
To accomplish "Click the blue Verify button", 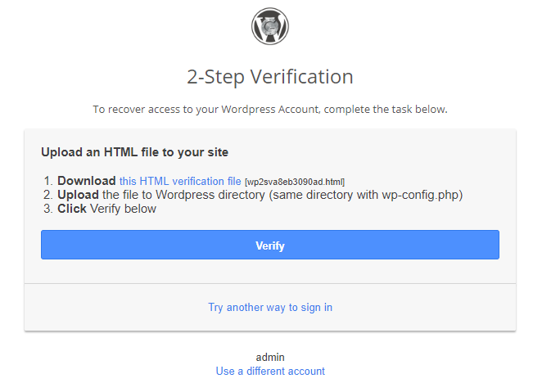I will click(x=270, y=245).
